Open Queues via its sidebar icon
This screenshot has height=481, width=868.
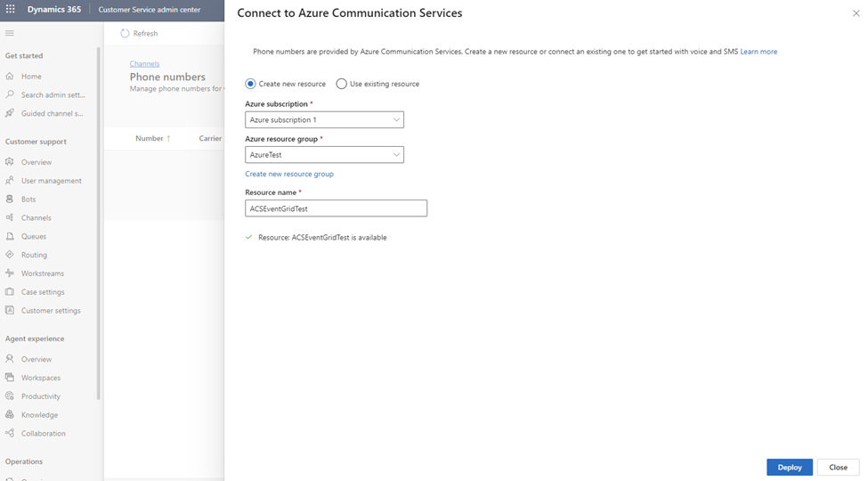[10, 237]
